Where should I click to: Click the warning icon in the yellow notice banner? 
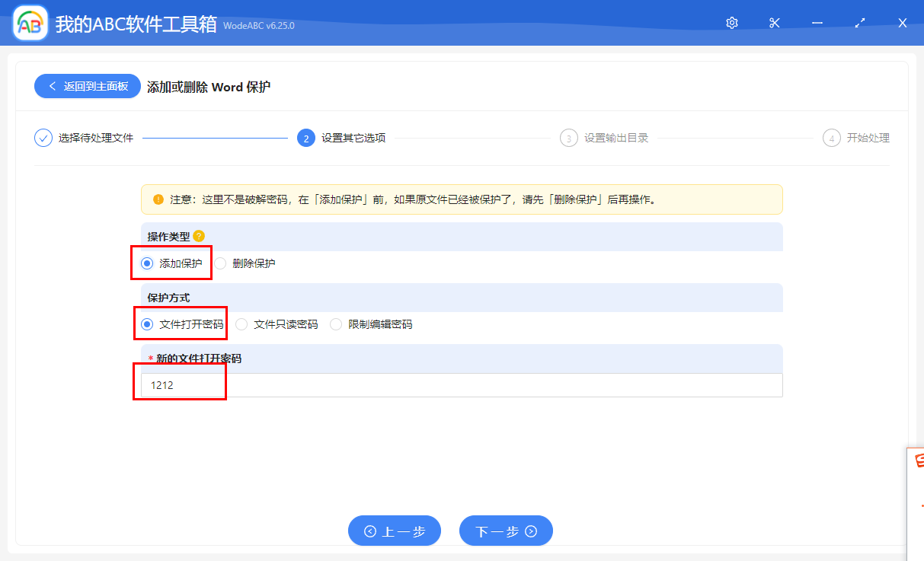pyautogui.click(x=157, y=199)
